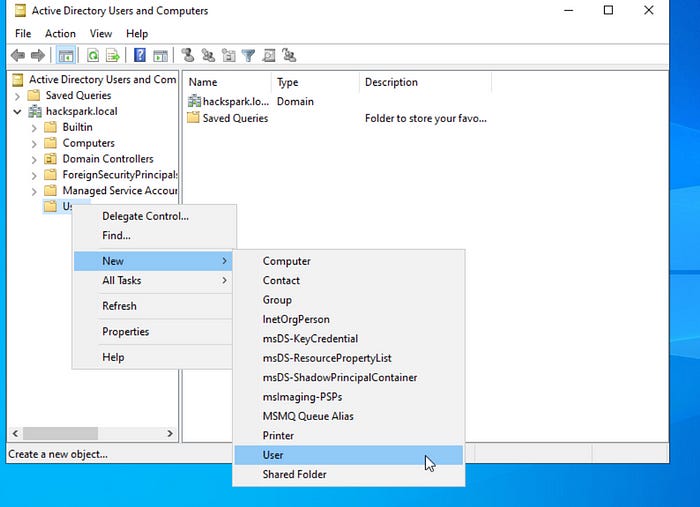Expand the Computers tree node

point(34,144)
